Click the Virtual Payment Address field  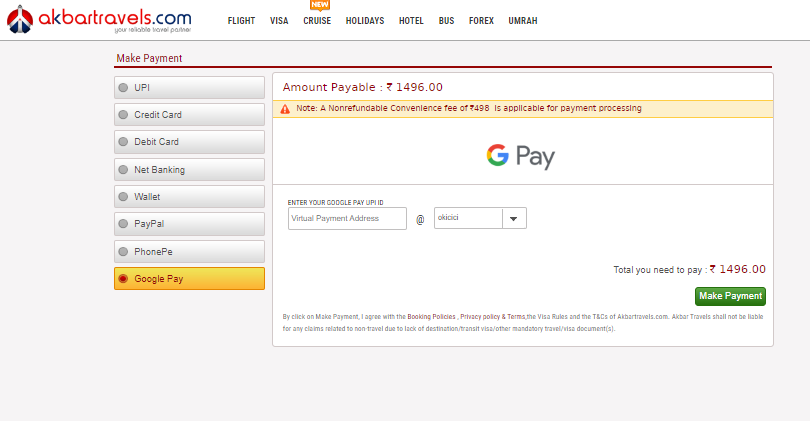pos(347,219)
